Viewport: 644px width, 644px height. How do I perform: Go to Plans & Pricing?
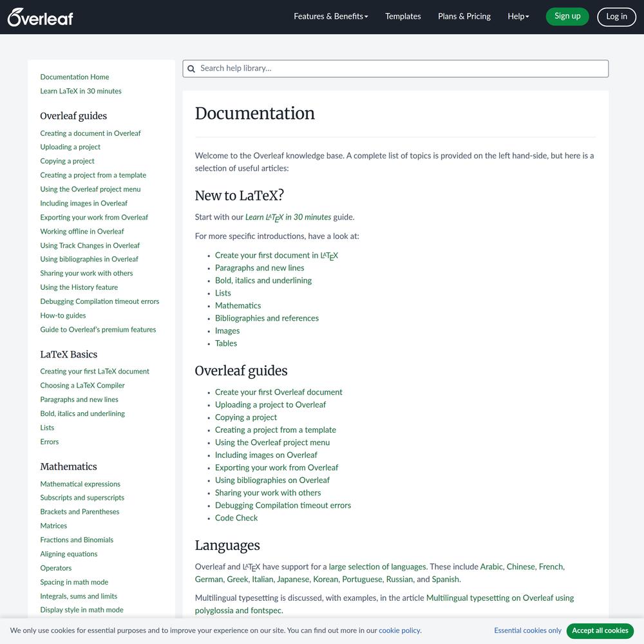[464, 17]
